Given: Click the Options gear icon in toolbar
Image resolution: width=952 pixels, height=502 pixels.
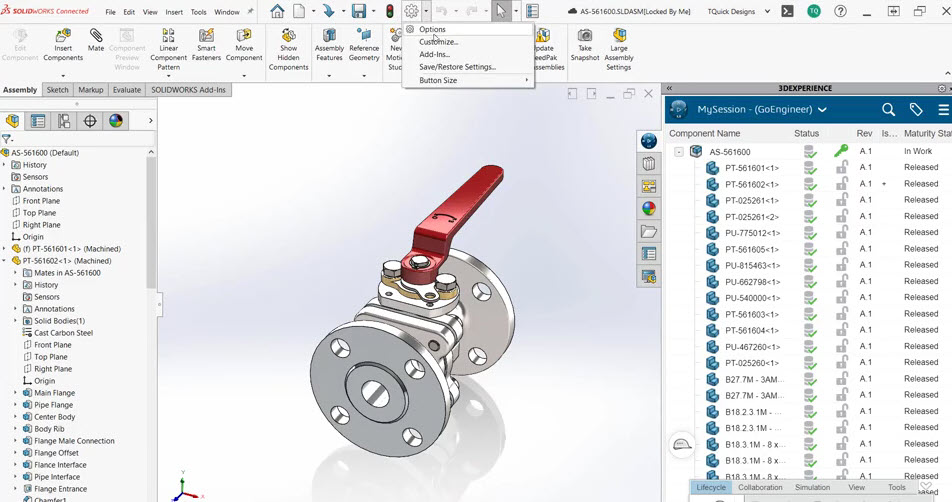Looking at the screenshot, I should 412,11.
